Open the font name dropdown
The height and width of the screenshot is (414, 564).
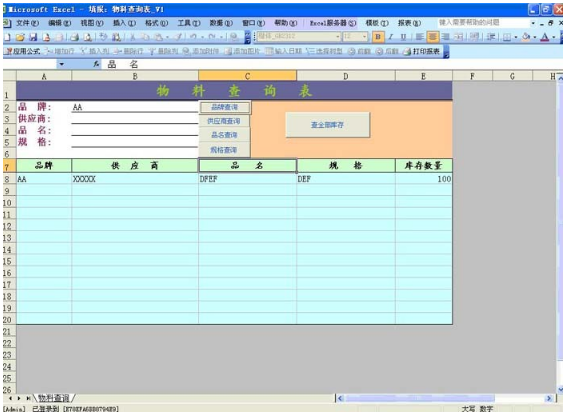pyautogui.click(x=337, y=37)
